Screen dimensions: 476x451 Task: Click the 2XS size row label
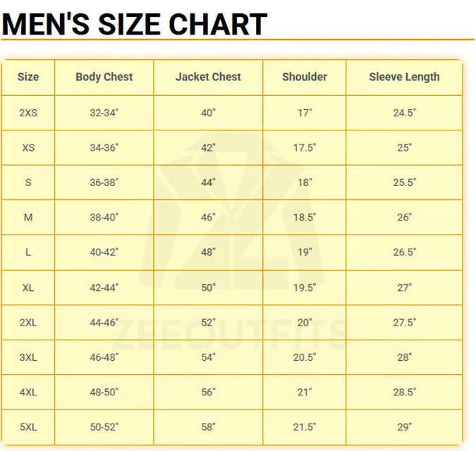tap(28, 113)
